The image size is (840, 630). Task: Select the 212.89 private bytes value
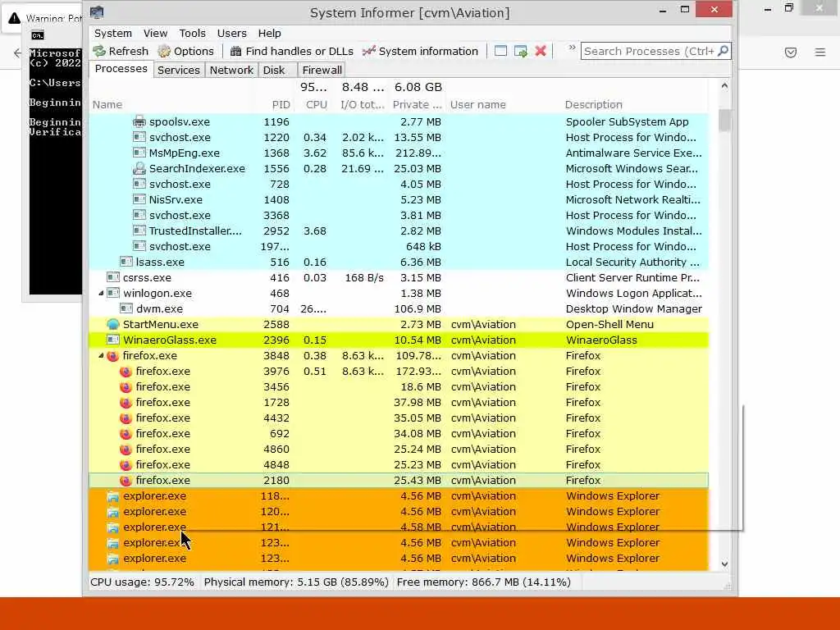coord(418,153)
